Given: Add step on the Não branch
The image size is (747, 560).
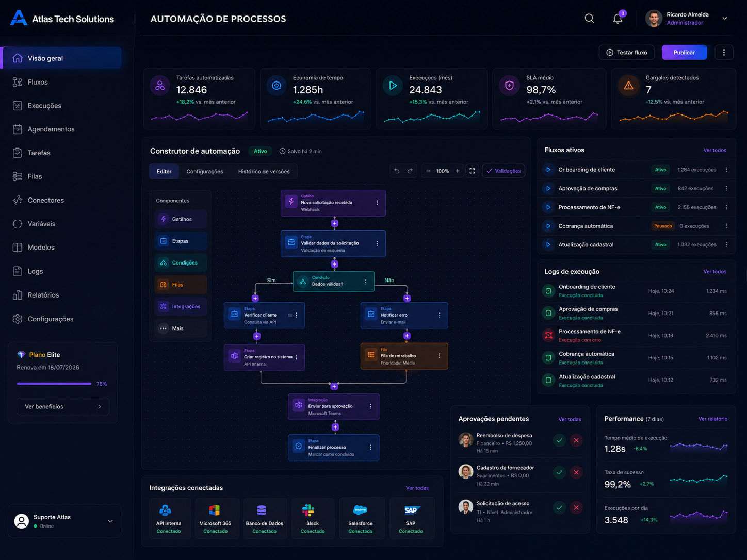Looking at the screenshot, I should [407, 298].
